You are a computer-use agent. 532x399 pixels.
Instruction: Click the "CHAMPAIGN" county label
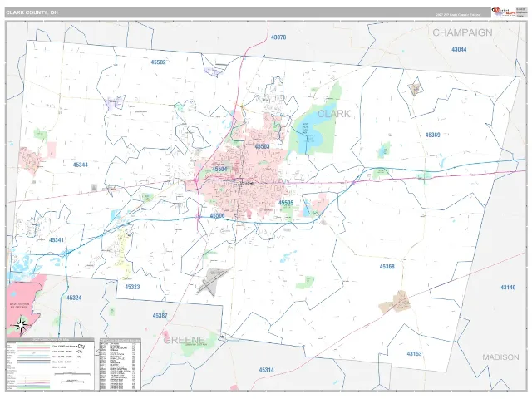click(462, 32)
